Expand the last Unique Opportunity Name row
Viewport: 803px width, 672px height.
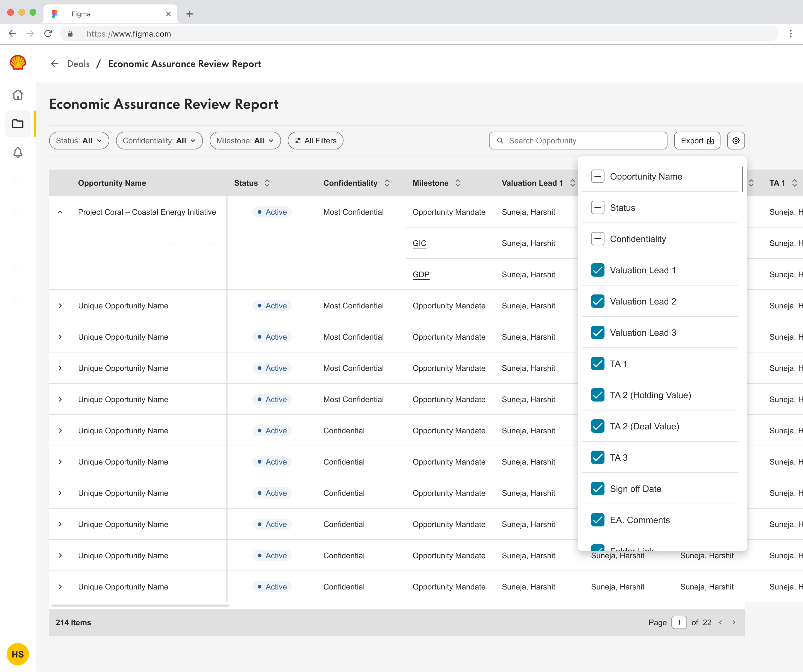pos(61,587)
